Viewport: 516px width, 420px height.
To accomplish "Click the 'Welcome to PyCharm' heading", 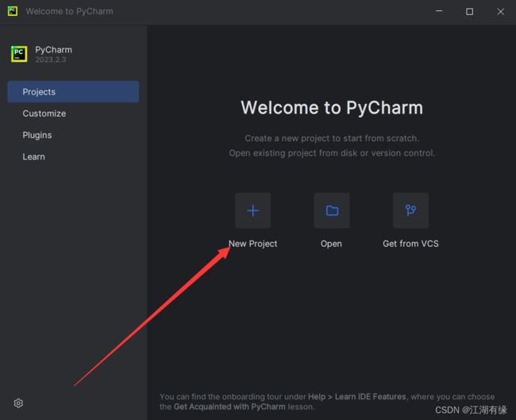I will tap(332, 108).
